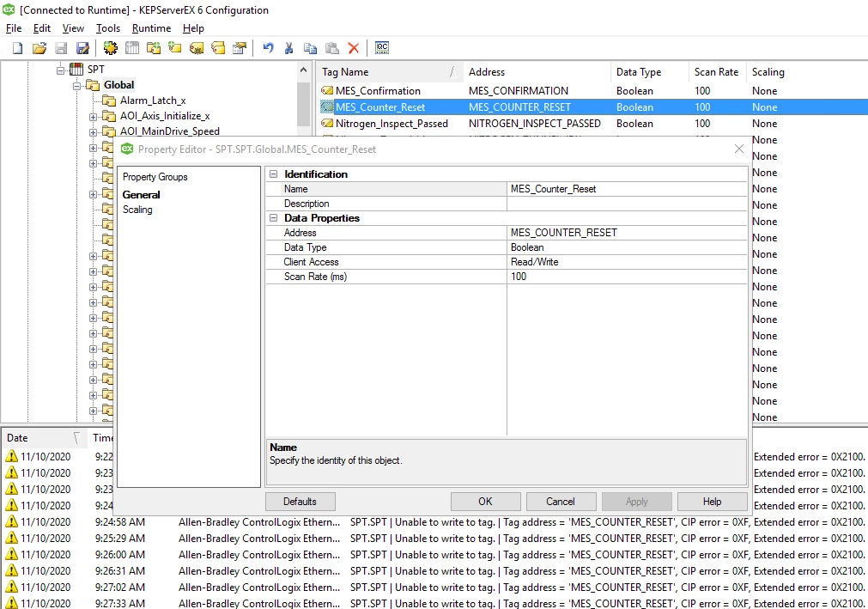
Task: Open the File menu
Action: tap(13, 28)
